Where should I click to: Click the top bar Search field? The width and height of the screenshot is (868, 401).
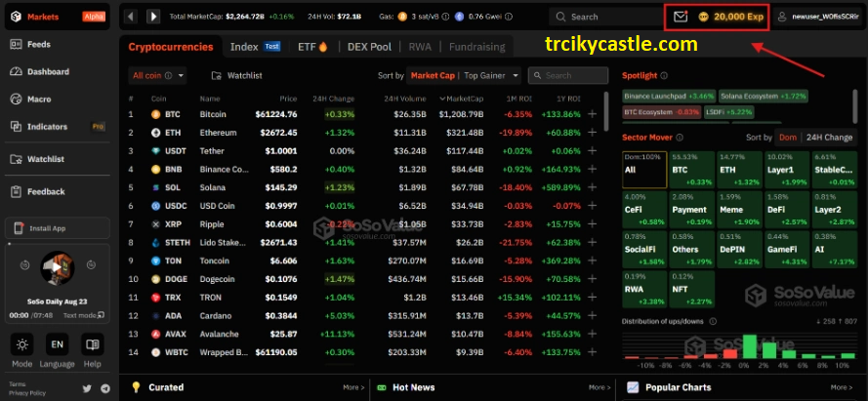click(604, 17)
